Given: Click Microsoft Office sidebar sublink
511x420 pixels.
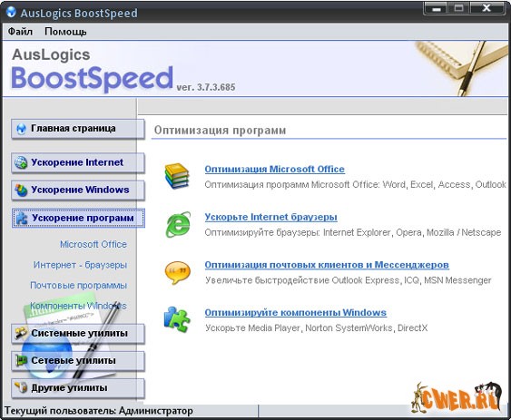Looking at the screenshot, I should 93,244.
